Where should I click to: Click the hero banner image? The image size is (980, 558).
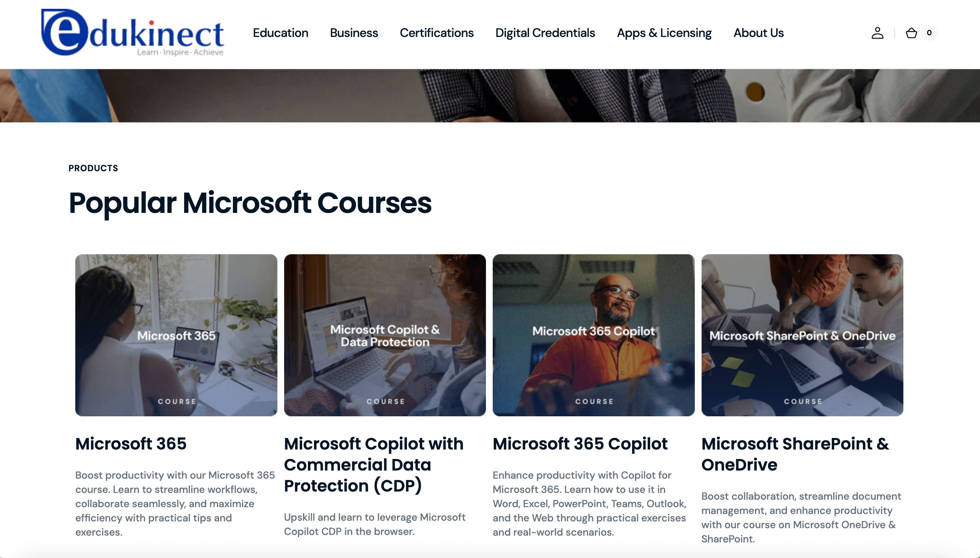[490, 96]
